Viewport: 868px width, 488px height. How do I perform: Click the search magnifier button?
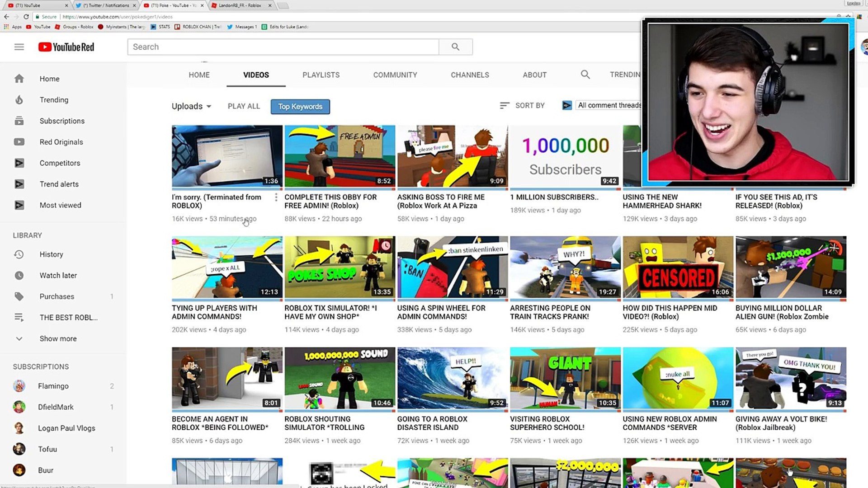455,47
